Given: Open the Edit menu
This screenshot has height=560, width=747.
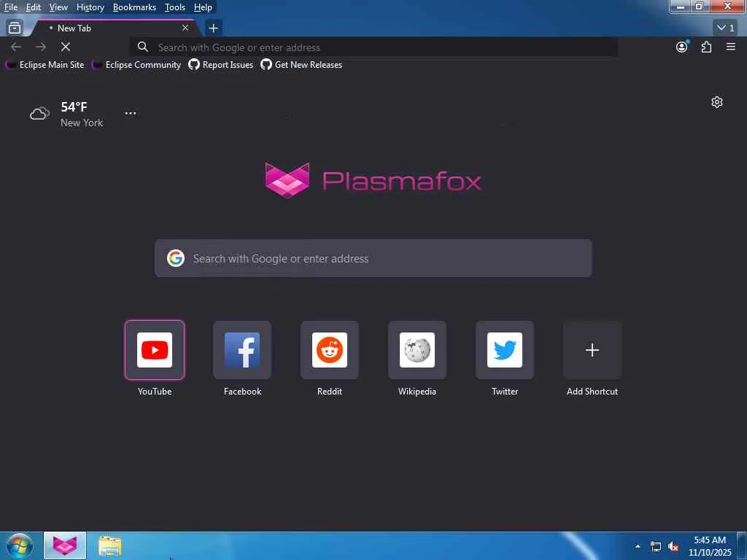Looking at the screenshot, I should pos(34,7).
